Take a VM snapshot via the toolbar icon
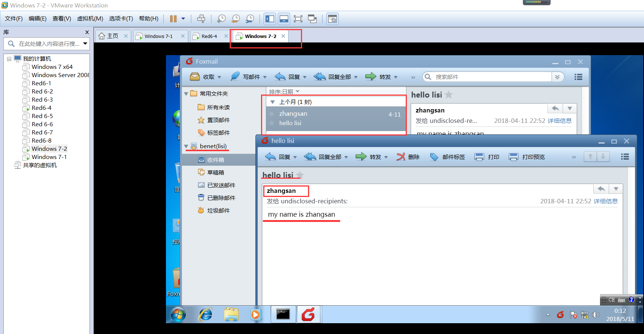Viewport: 644px width, 334px height. tap(221, 19)
